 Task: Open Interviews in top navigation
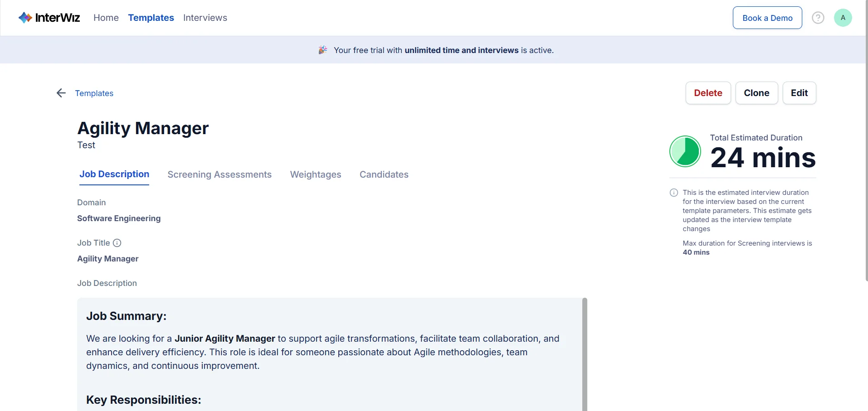(x=205, y=18)
